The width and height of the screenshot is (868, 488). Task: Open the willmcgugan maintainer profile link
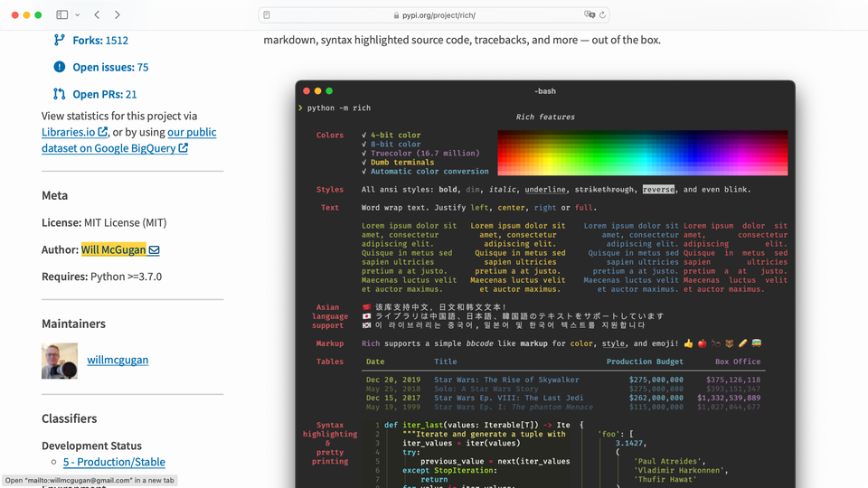[x=118, y=360]
